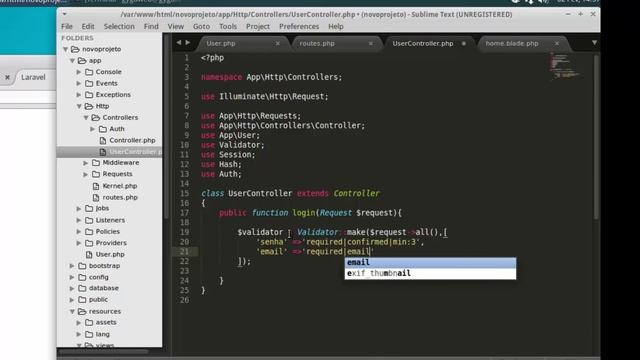Open the View menu

pyautogui.click(x=176, y=27)
